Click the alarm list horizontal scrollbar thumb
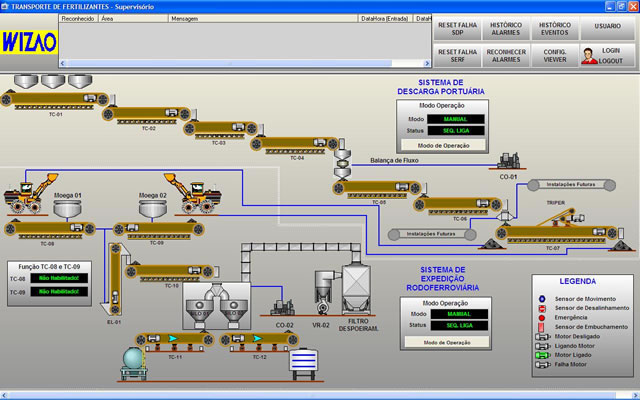This screenshot has height=400, width=640. pyautogui.click(x=229, y=63)
